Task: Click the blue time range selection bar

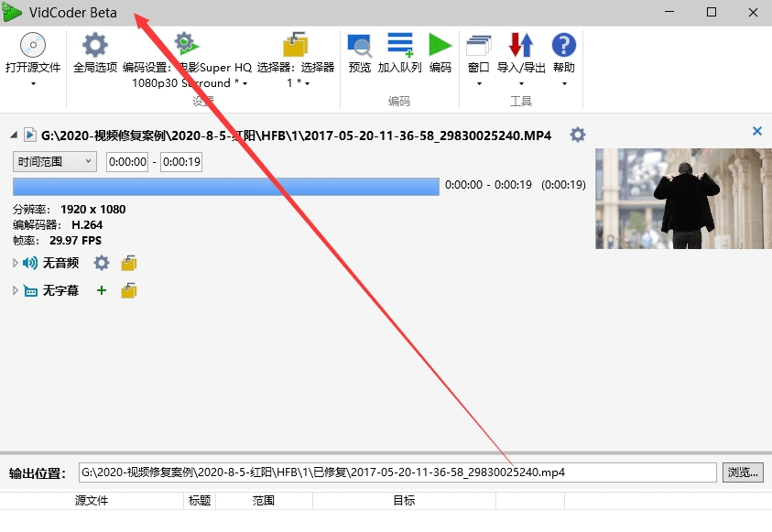Action: (x=224, y=185)
